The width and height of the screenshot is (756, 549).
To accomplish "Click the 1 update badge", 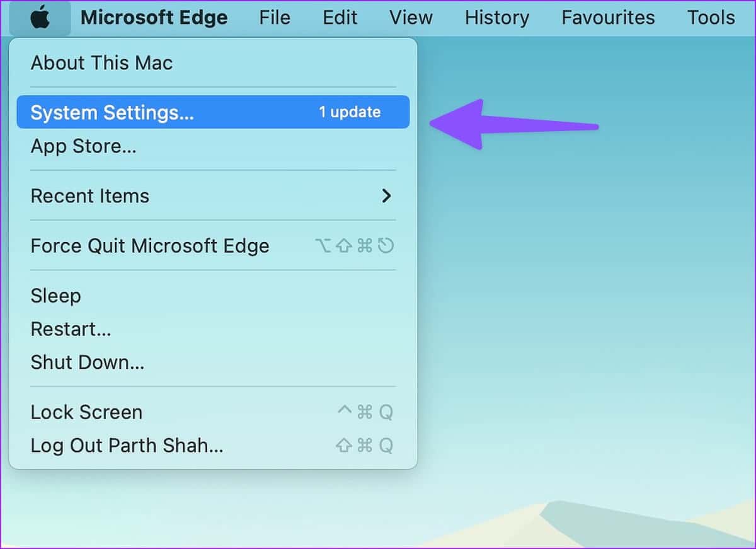I will point(349,112).
